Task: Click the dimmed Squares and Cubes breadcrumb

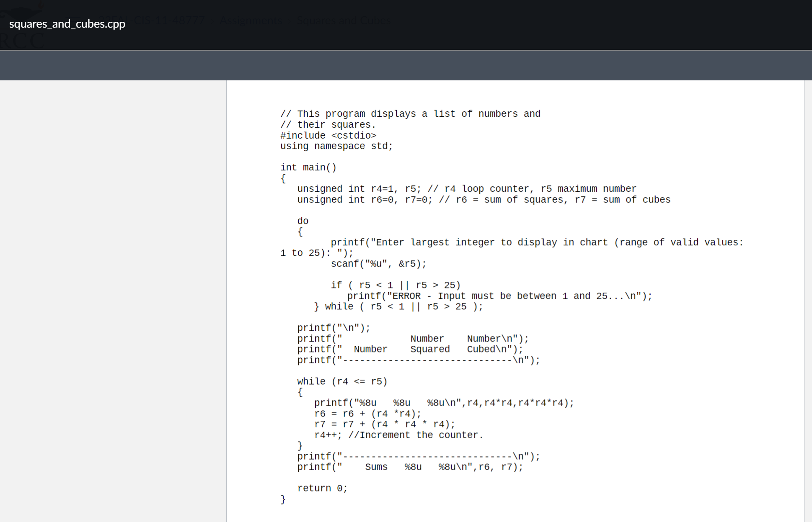Action: coord(344,20)
